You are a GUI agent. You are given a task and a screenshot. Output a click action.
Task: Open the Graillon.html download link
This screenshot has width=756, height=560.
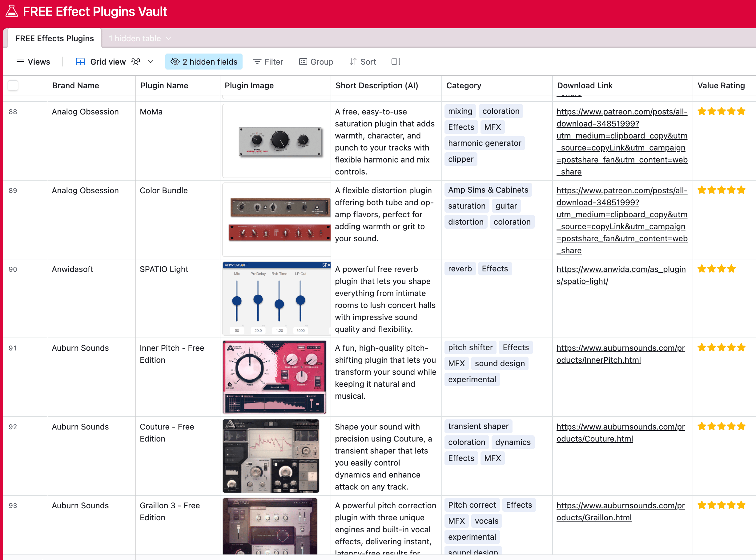point(620,511)
